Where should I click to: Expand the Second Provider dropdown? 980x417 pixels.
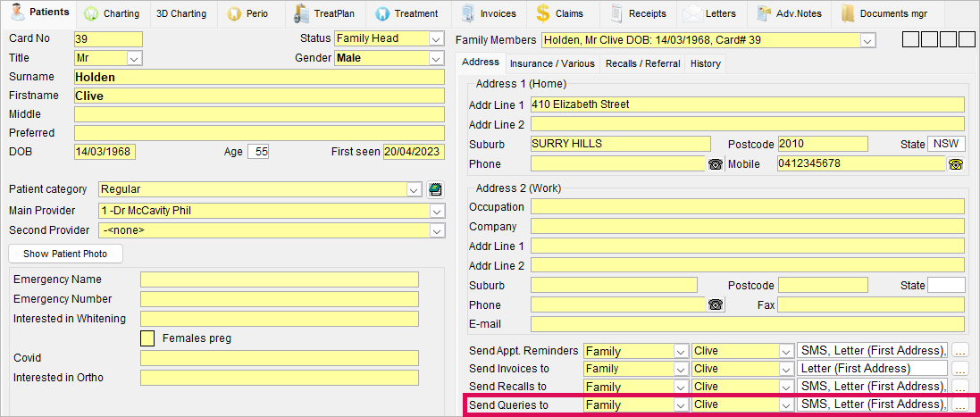(x=437, y=230)
